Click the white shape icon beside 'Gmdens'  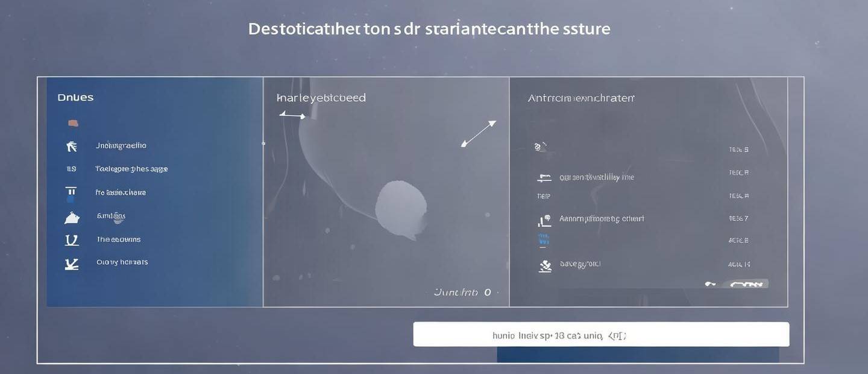point(71,218)
